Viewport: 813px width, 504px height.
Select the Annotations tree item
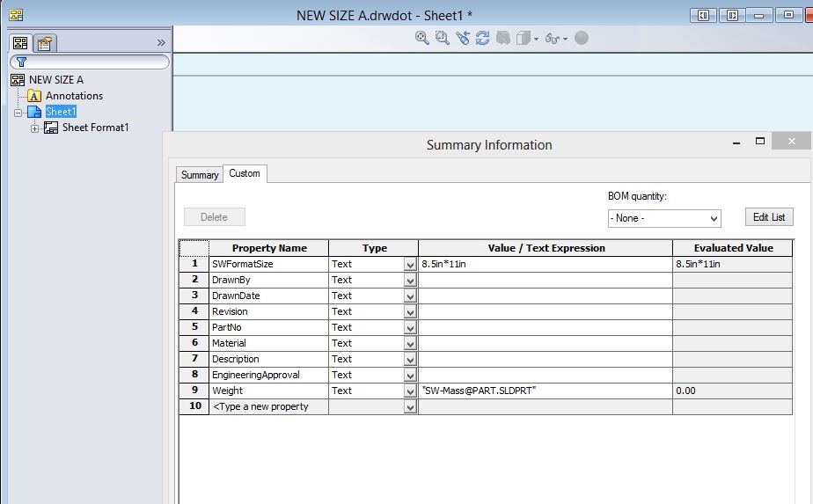(x=74, y=96)
